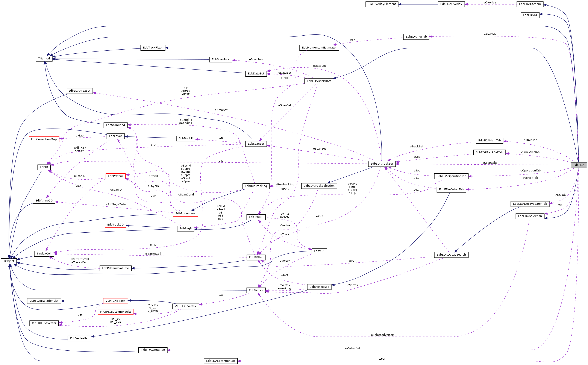The image size is (588, 365).
Task: Open the EdbEDAExtentionSet node
Action: 221,361
